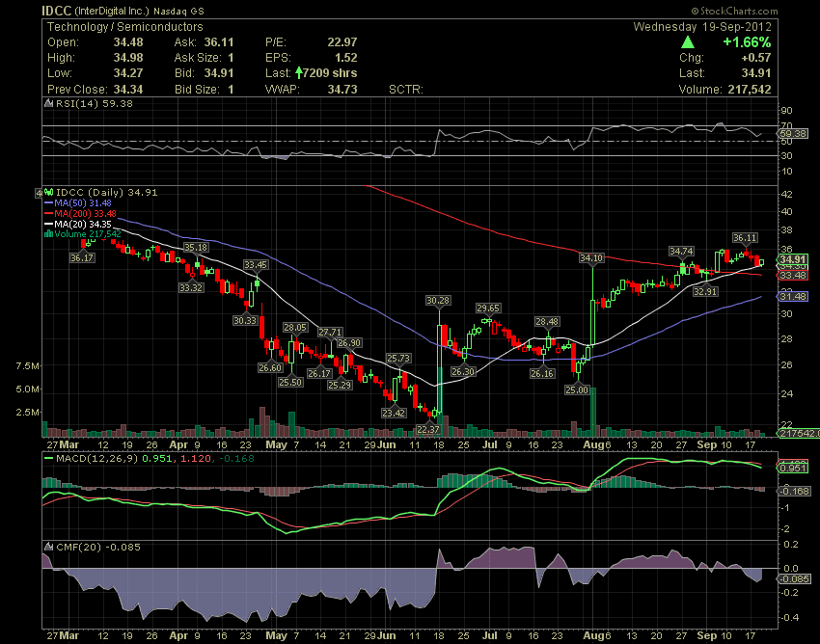The width and height of the screenshot is (820, 644).
Task: Click the 25.50 low price marker
Action: (290, 382)
